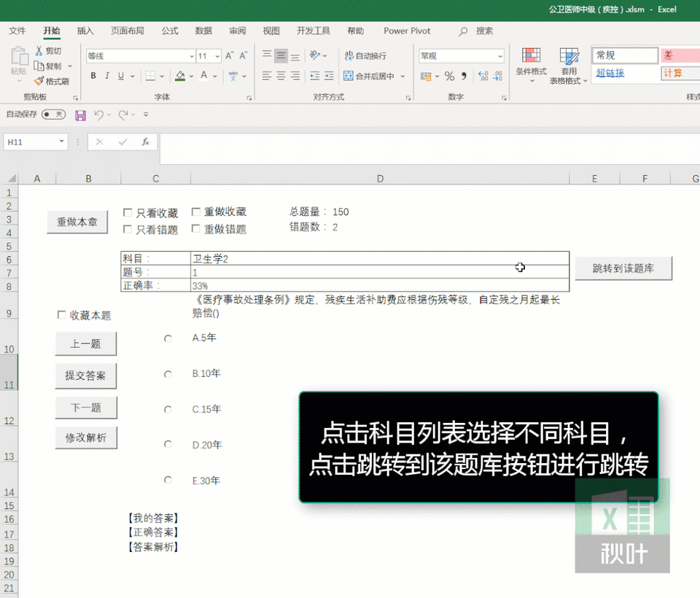The height and width of the screenshot is (598, 700).
Task: Click the Format Painter brush icon
Action: pyautogui.click(x=39, y=81)
